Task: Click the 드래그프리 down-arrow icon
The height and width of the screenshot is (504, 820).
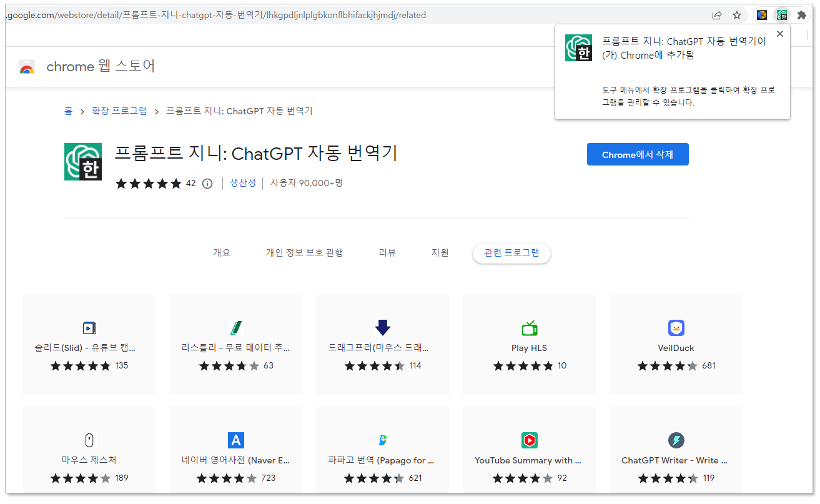Action: coord(382,327)
